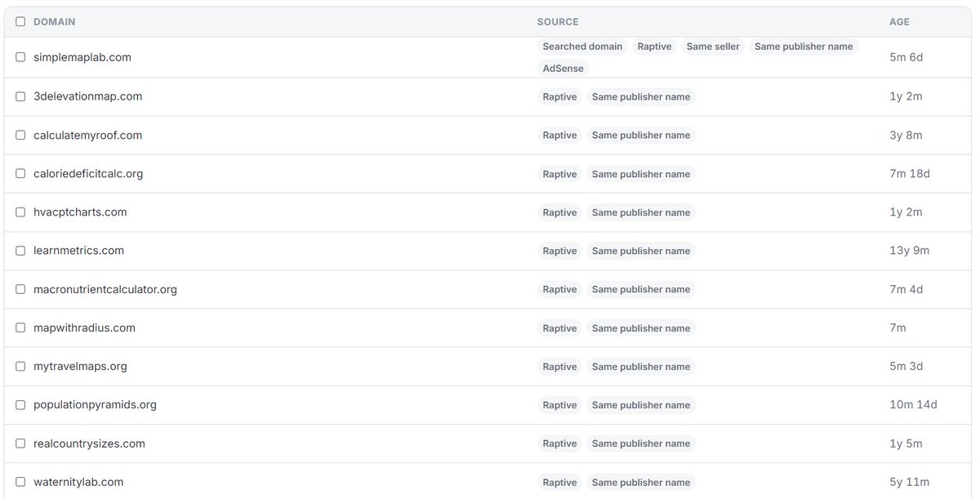
Task: Click the Raptive tag for waternitylab.com
Action: (x=559, y=483)
